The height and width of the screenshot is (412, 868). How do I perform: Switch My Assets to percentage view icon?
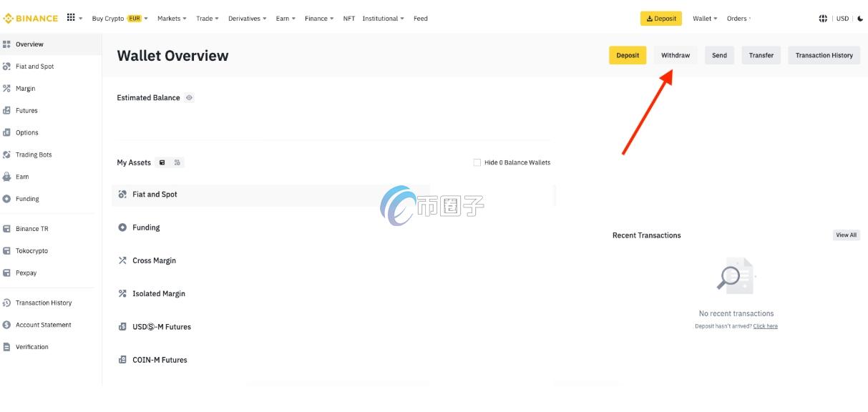[177, 163]
